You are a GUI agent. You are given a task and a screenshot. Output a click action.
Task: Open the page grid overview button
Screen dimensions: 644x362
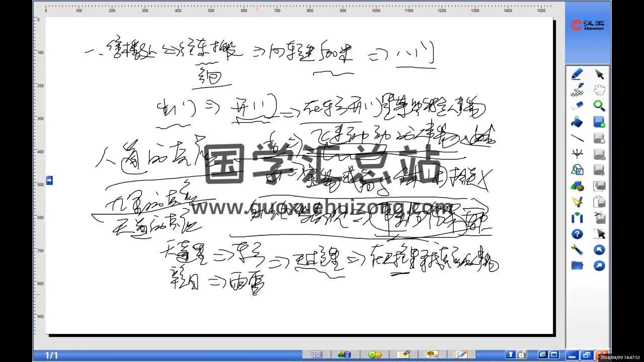click(316, 354)
